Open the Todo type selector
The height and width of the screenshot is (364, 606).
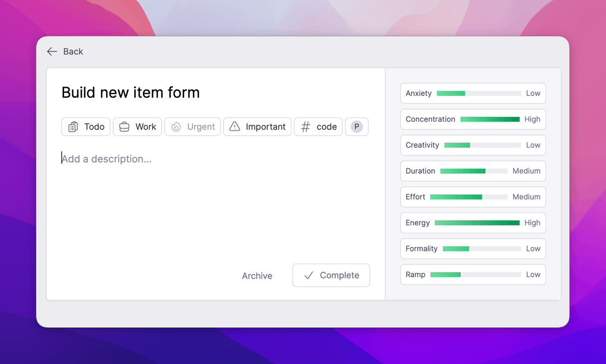[86, 127]
